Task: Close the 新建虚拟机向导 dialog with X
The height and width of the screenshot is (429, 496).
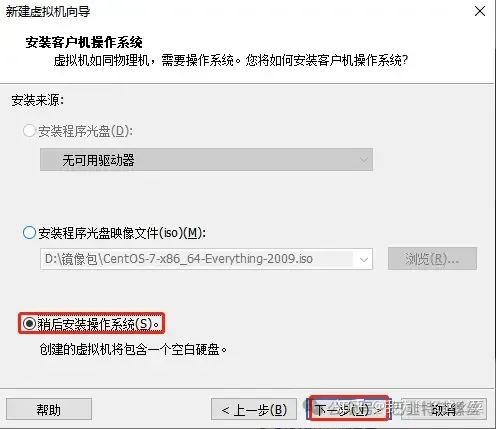Action: [480, 11]
